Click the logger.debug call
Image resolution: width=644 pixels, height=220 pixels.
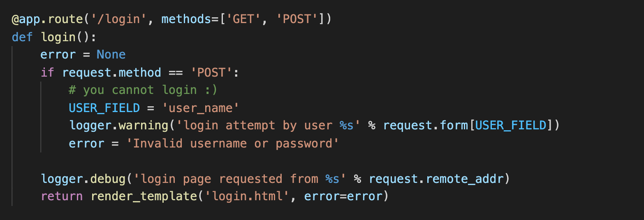point(83,179)
